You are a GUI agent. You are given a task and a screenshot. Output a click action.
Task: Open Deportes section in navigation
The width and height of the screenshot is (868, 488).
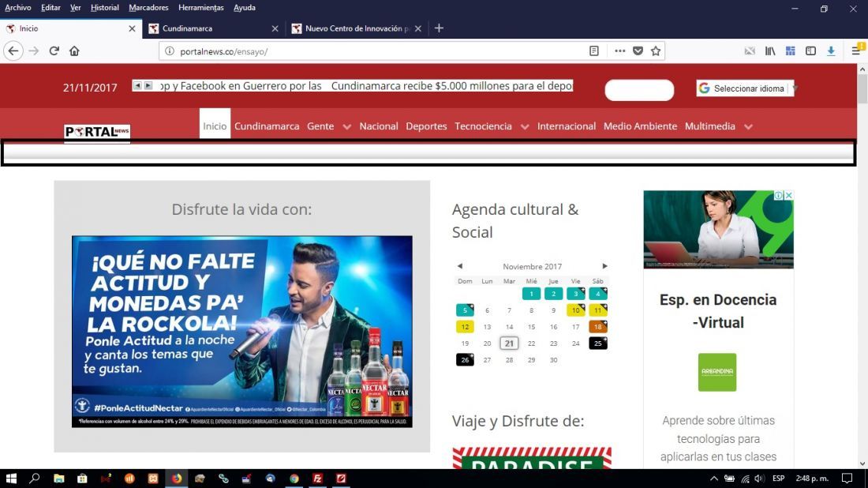tap(426, 126)
